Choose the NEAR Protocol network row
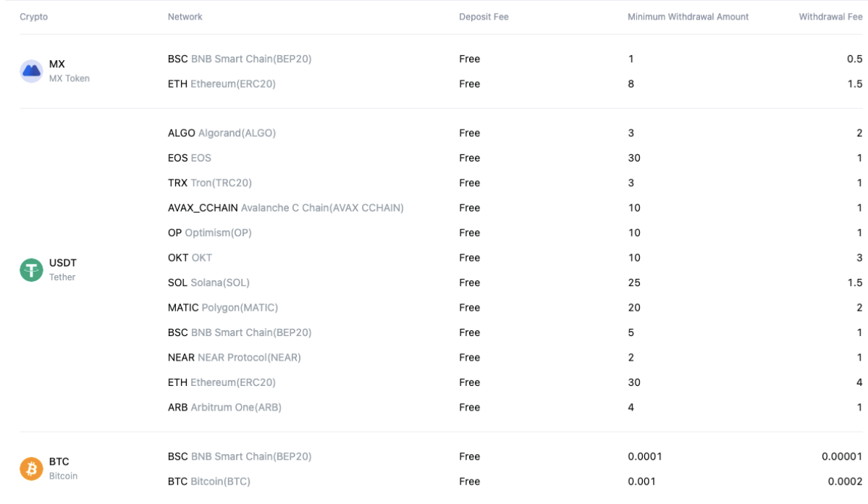This screenshot has height=504, width=868. click(x=234, y=358)
